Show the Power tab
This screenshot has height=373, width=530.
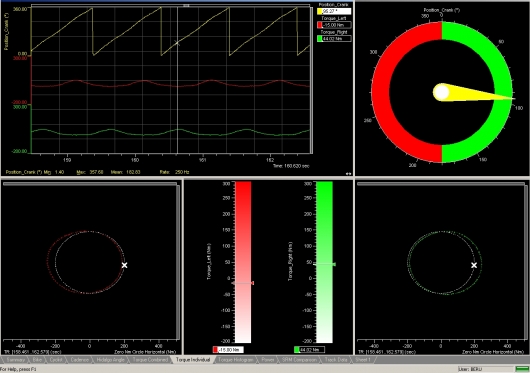(x=268, y=360)
